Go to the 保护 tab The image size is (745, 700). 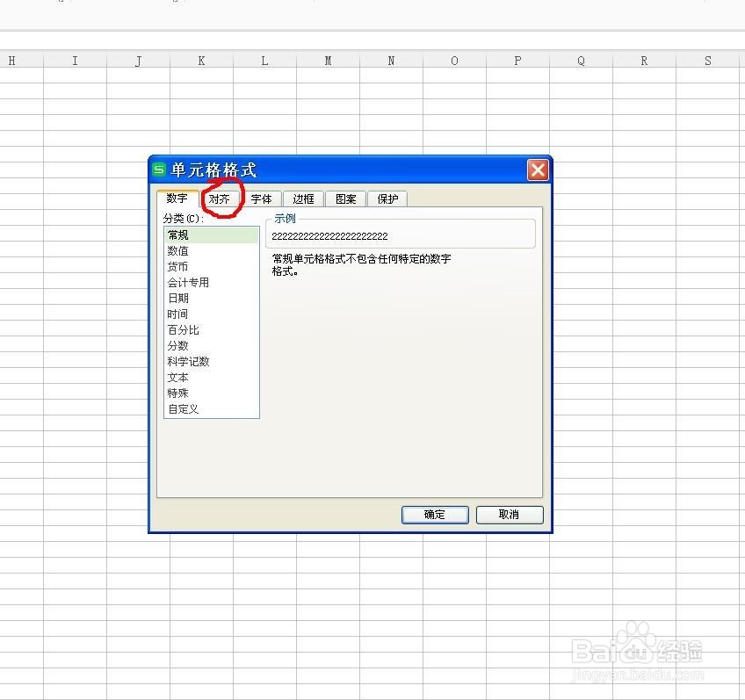tap(387, 199)
